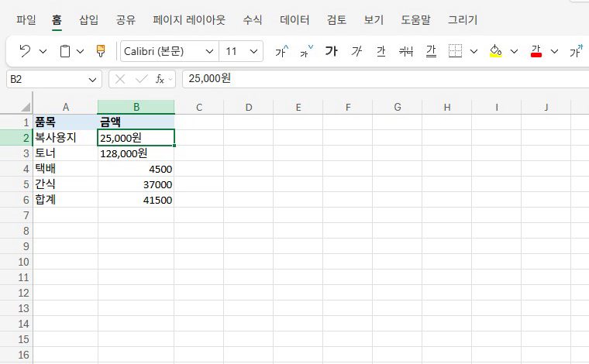Toggle underline 가 formatting

[381, 51]
